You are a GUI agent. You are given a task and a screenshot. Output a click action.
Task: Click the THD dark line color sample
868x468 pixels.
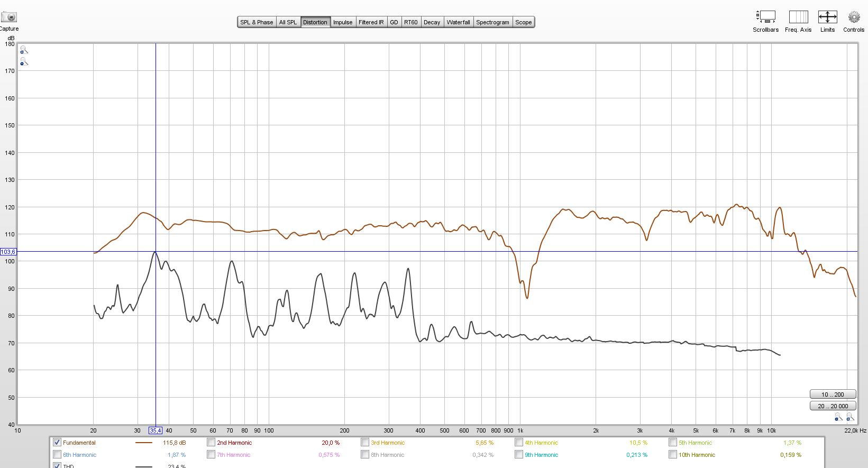[x=144, y=466]
